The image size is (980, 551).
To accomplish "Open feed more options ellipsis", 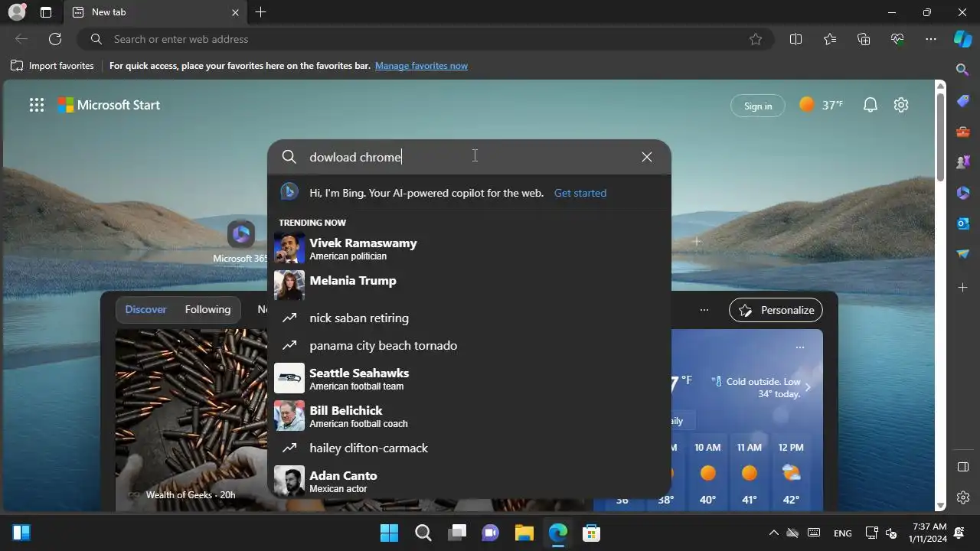I will 704,310.
